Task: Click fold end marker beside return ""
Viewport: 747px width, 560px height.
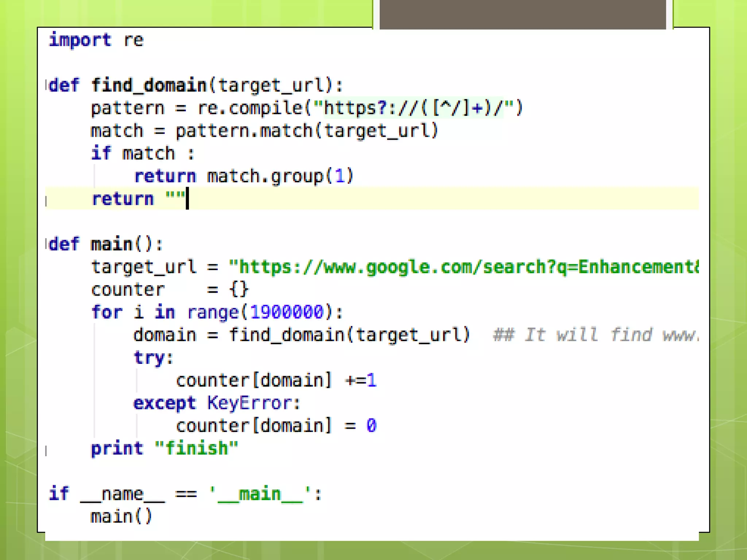Action: click(x=46, y=201)
